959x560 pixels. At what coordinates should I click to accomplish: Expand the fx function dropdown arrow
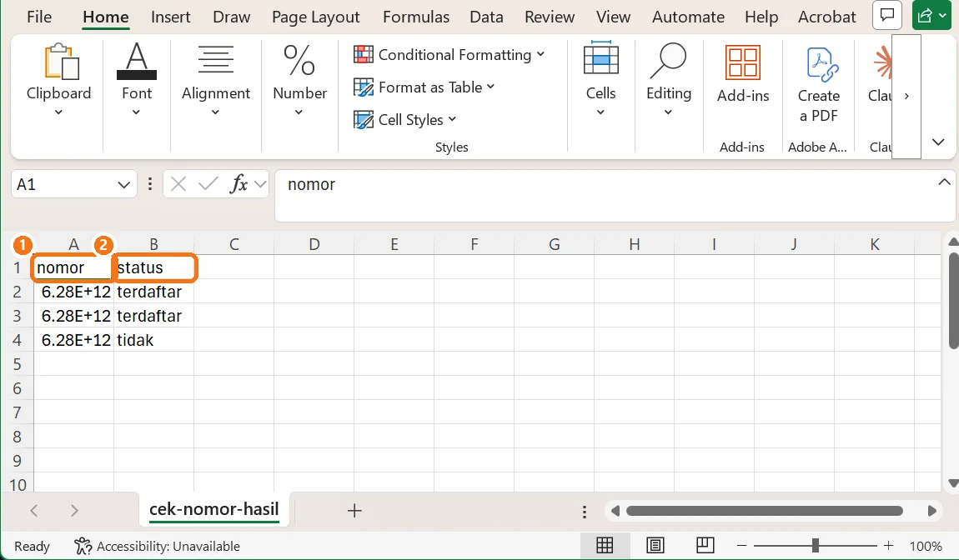coord(260,184)
